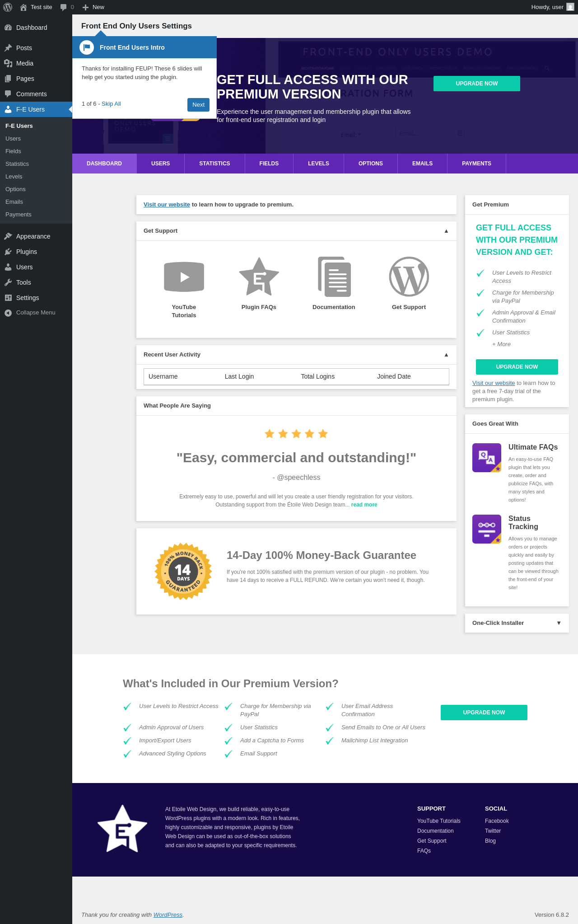Click the Status Tracking plugin icon
The image size is (578, 924).
point(487,529)
